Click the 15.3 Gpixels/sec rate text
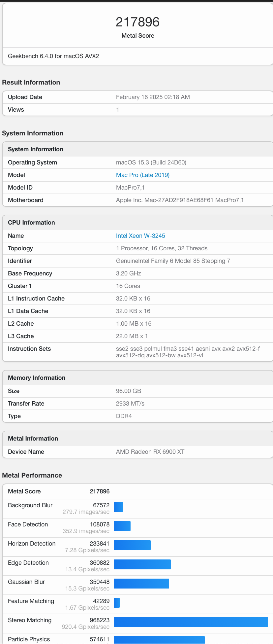 pyautogui.click(x=87, y=589)
